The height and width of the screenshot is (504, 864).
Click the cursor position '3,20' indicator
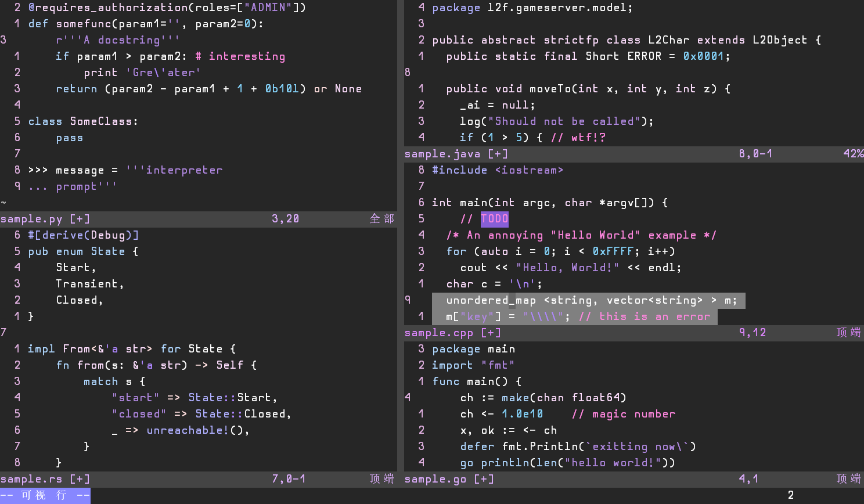click(x=286, y=219)
